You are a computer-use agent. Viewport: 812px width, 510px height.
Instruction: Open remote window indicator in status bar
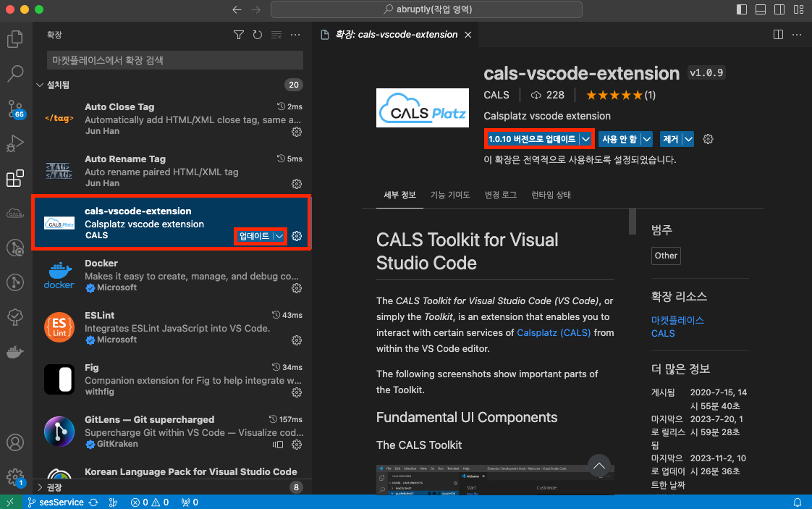(10, 502)
